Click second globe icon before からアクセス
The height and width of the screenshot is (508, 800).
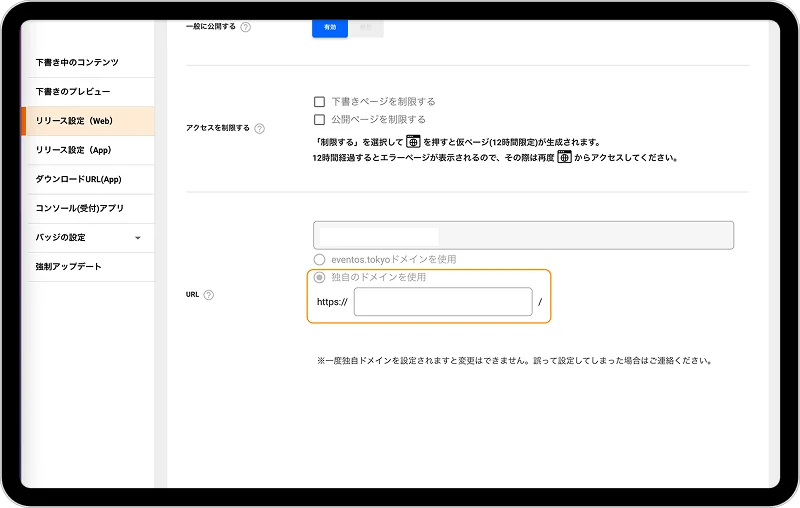click(564, 157)
